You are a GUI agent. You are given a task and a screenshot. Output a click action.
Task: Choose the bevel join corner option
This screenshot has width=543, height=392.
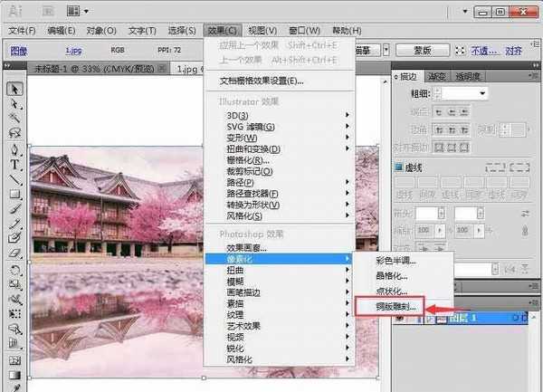point(463,130)
